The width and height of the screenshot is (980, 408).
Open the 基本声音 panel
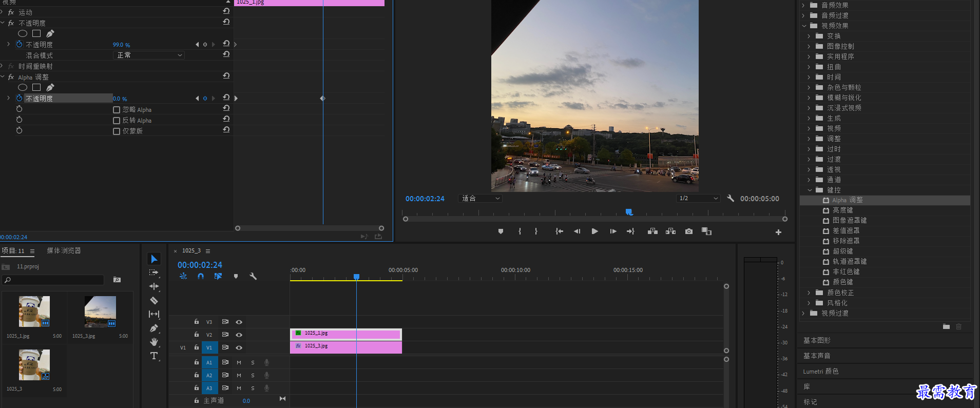point(817,356)
